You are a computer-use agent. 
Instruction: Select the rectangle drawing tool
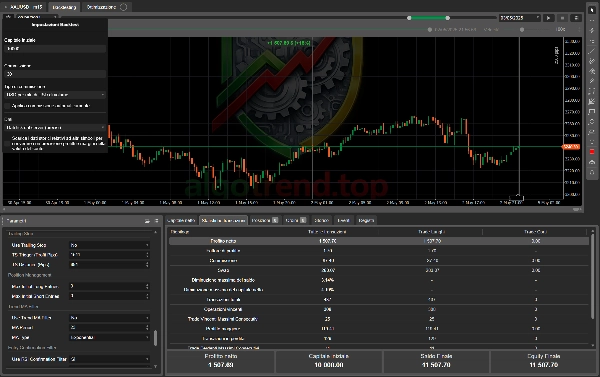point(592,111)
